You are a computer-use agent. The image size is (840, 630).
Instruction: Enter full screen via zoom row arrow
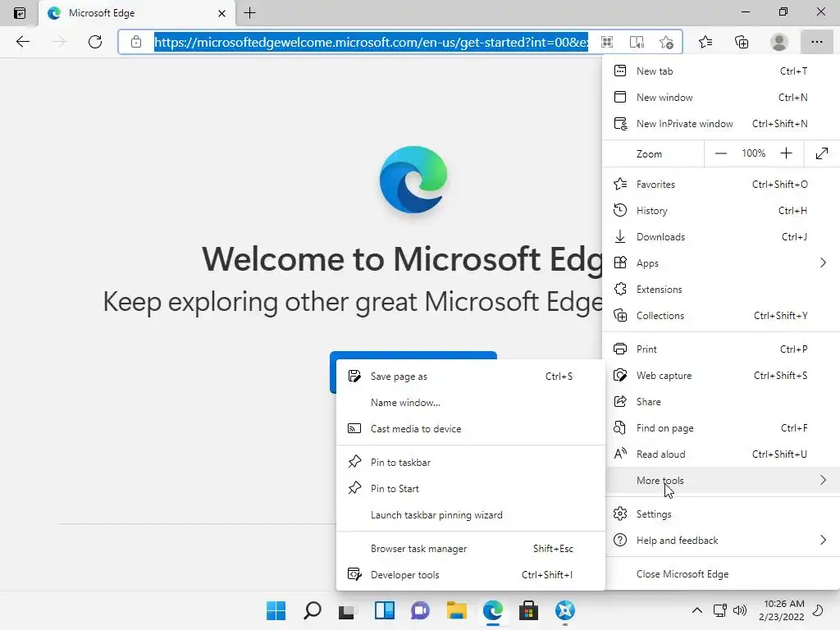tap(822, 153)
